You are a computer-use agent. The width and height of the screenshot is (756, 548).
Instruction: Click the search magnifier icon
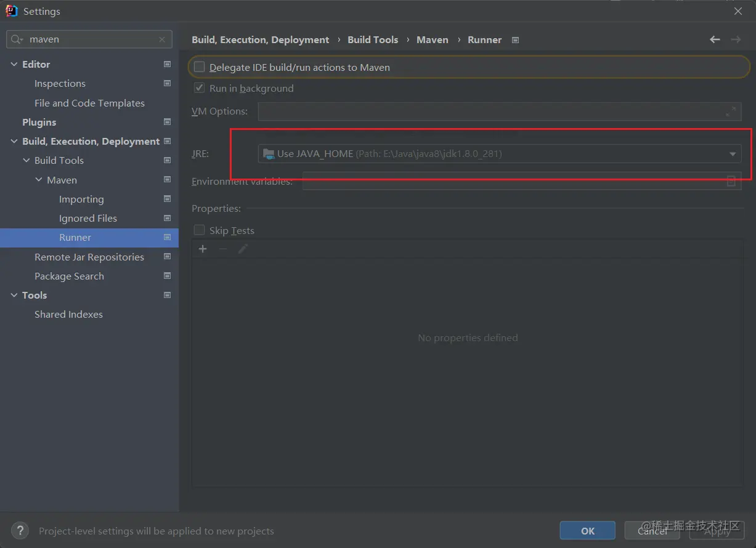point(17,39)
